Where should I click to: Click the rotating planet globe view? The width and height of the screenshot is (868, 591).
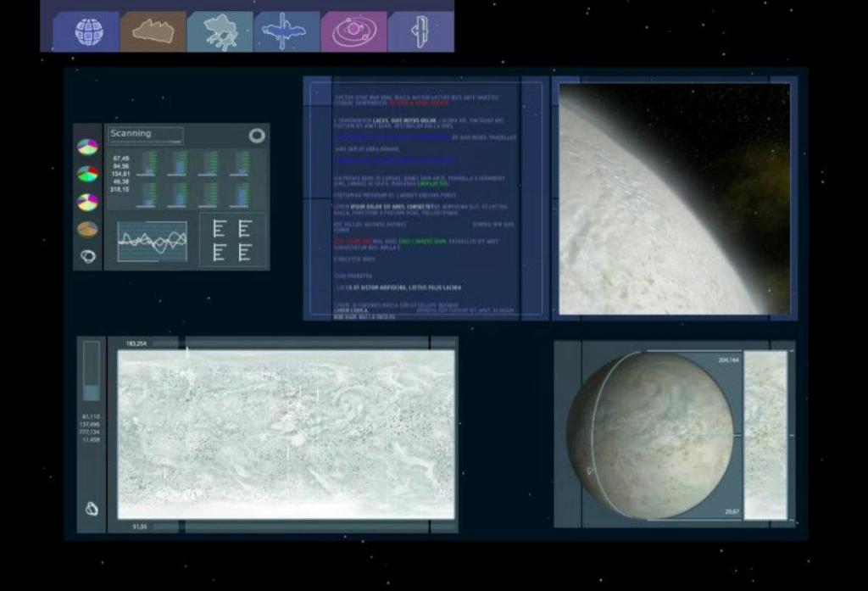[650, 436]
